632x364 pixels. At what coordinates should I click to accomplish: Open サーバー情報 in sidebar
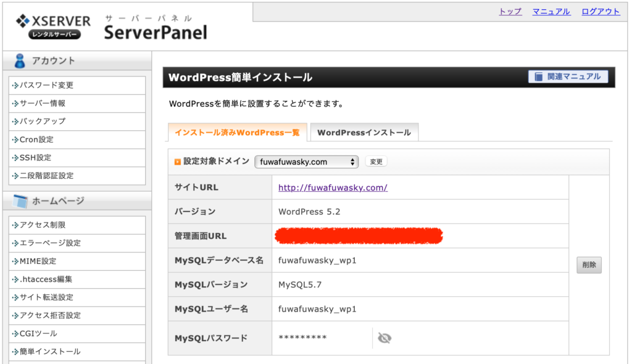(x=77, y=104)
